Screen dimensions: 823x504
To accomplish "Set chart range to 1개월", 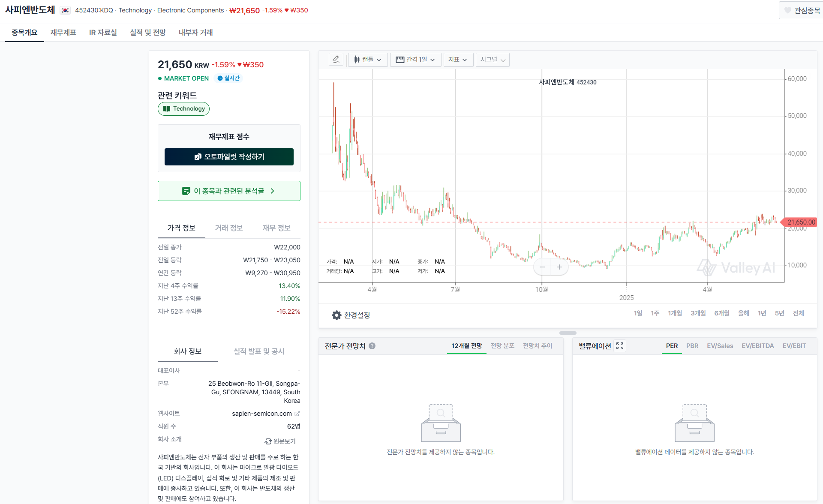I will click(x=675, y=313).
